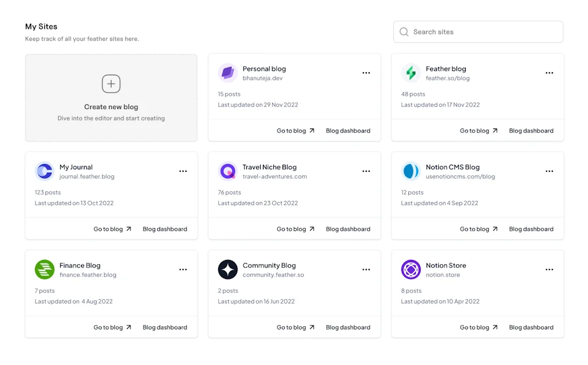Open Blog dashboard for Feather blog
The width and height of the screenshot is (588, 365).
coord(531,131)
